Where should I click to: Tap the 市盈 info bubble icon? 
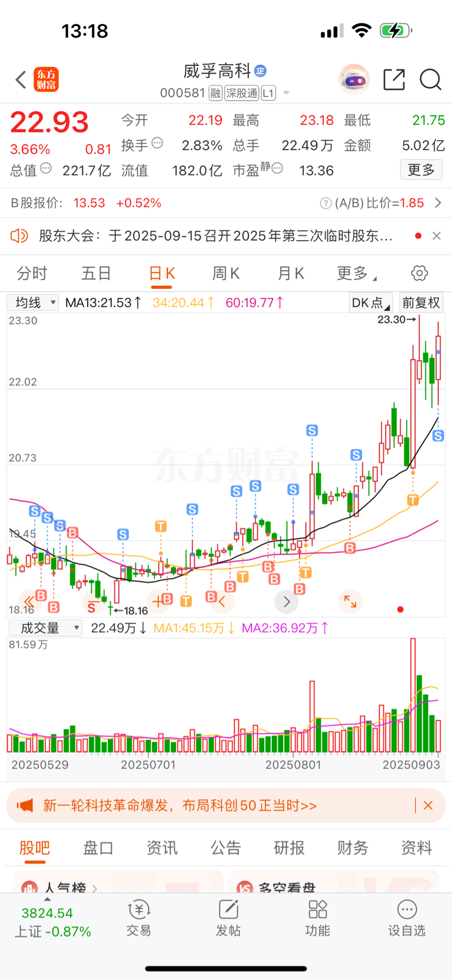(277, 168)
